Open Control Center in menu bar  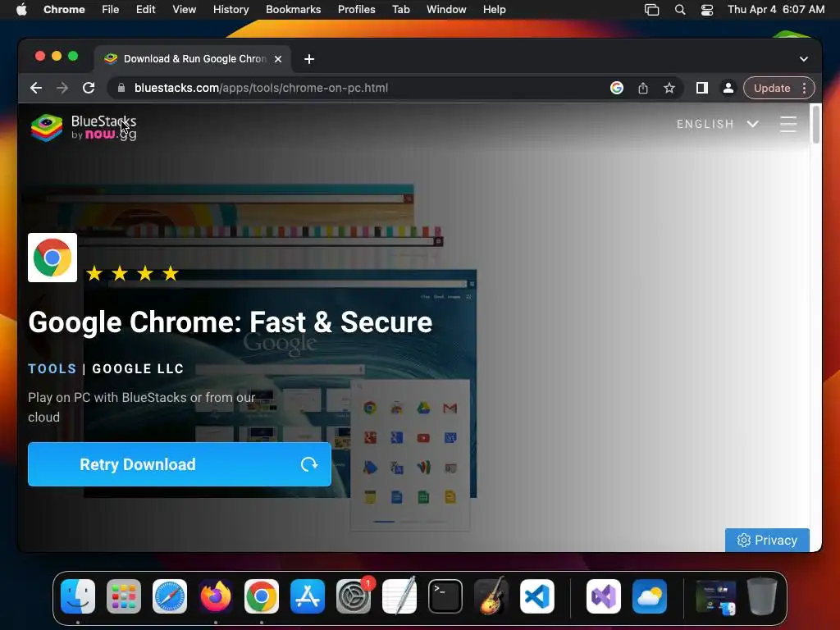pos(707,10)
